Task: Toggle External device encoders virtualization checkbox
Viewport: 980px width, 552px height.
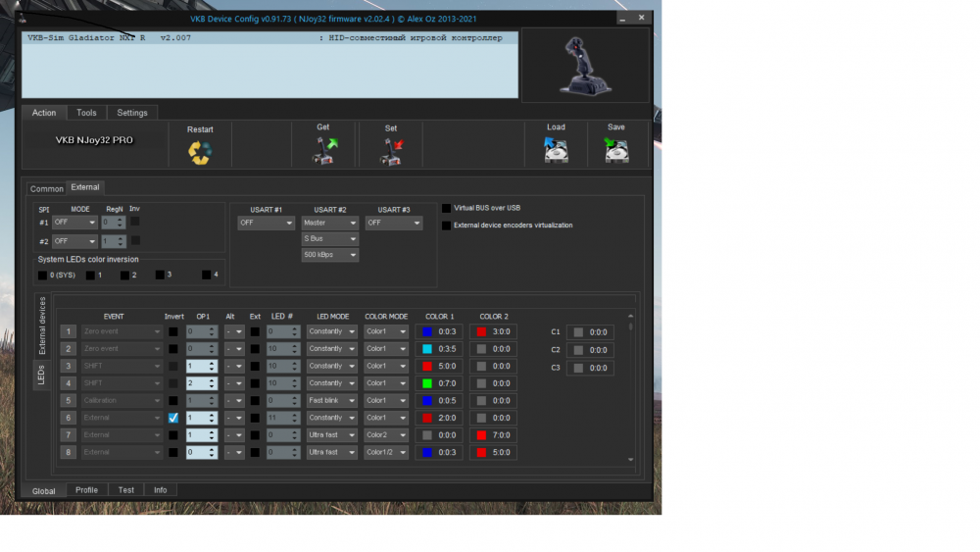Action: click(447, 226)
